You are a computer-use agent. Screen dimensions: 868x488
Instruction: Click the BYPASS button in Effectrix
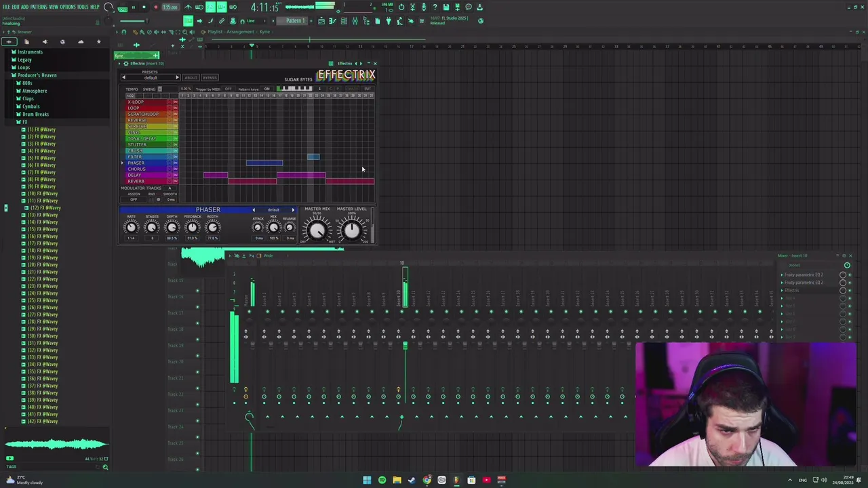click(x=210, y=78)
